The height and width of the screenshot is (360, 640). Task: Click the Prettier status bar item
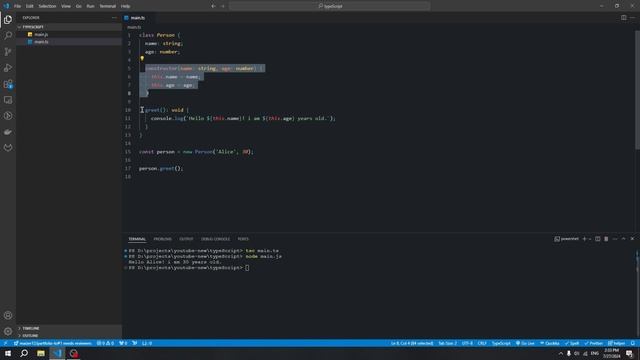coord(593,343)
